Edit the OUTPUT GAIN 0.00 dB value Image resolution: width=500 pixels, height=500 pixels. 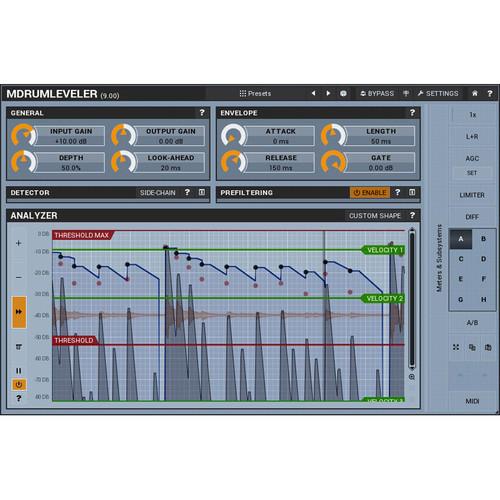(171, 141)
